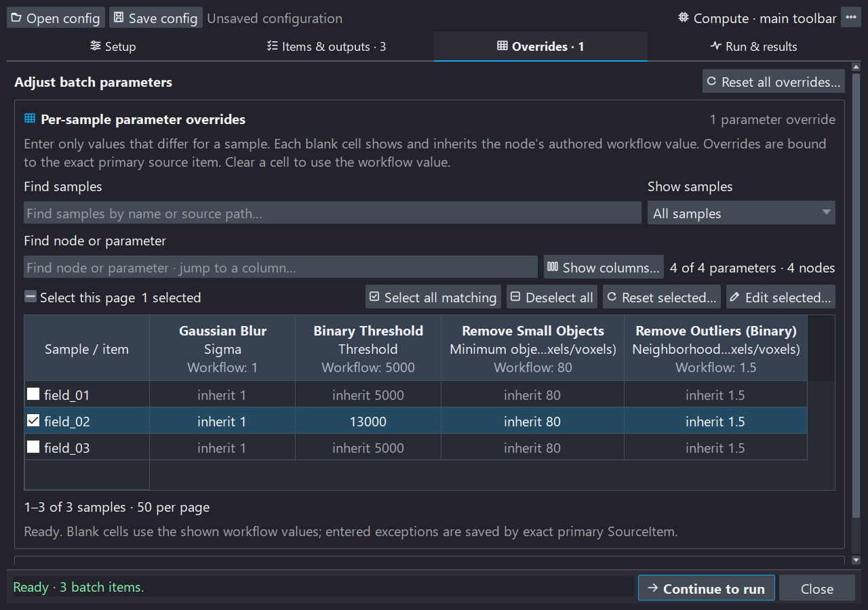The height and width of the screenshot is (610, 868).
Task: Select the field_02 sample name
Action: point(66,421)
